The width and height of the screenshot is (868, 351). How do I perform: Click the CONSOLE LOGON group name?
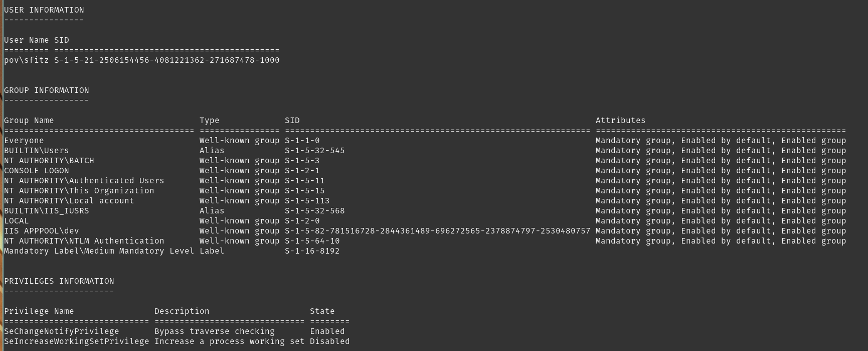(x=37, y=171)
